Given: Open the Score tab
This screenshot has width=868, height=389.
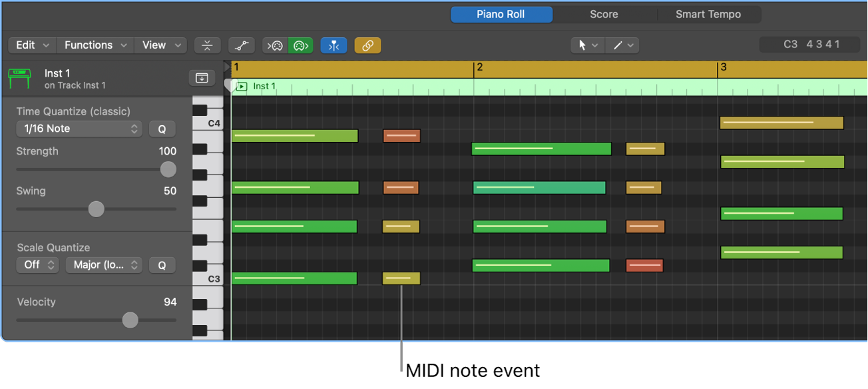Looking at the screenshot, I should (x=604, y=14).
